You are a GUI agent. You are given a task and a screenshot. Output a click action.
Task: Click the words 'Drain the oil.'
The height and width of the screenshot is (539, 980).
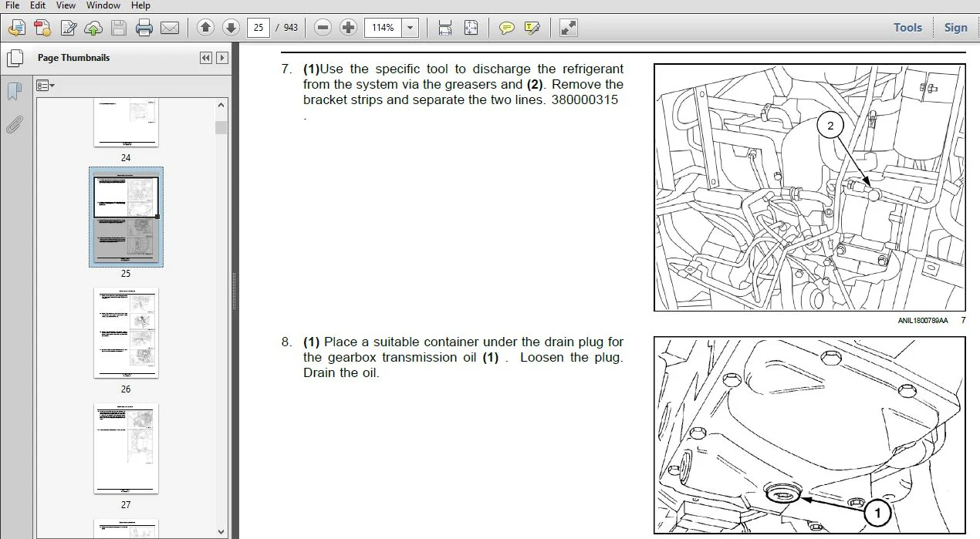click(x=341, y=373)
